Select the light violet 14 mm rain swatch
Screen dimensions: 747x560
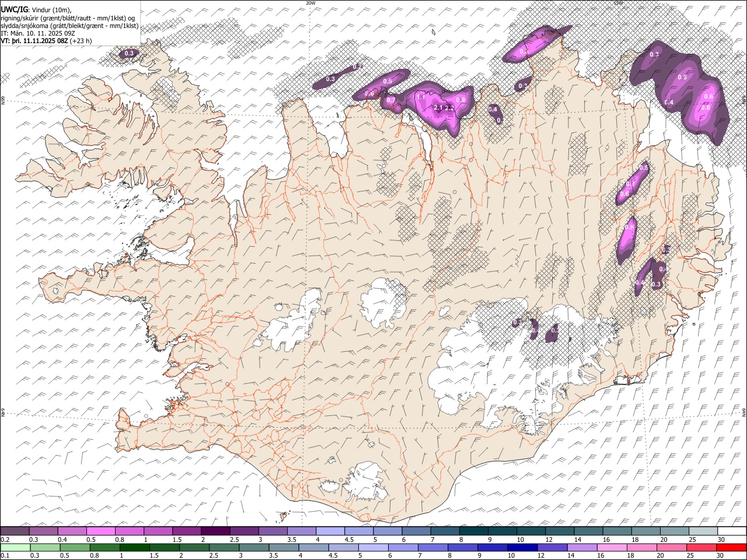tap(582, 547)
